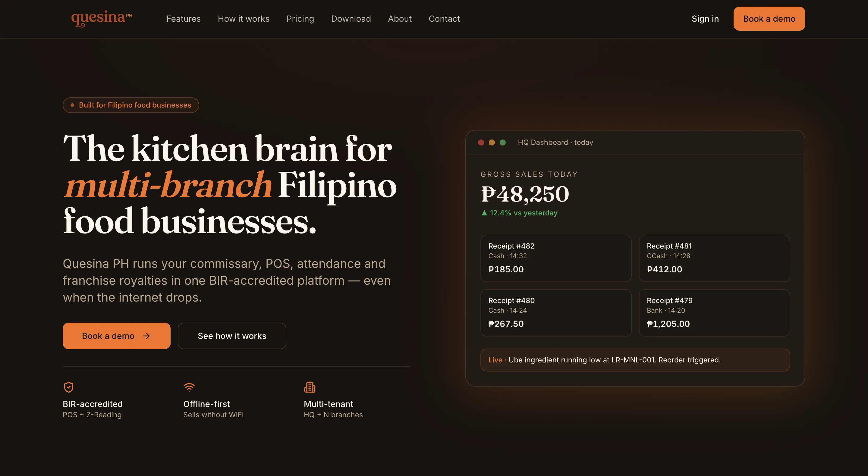
Task: Click the ₱412.00 amount
Action: [664, 269]
